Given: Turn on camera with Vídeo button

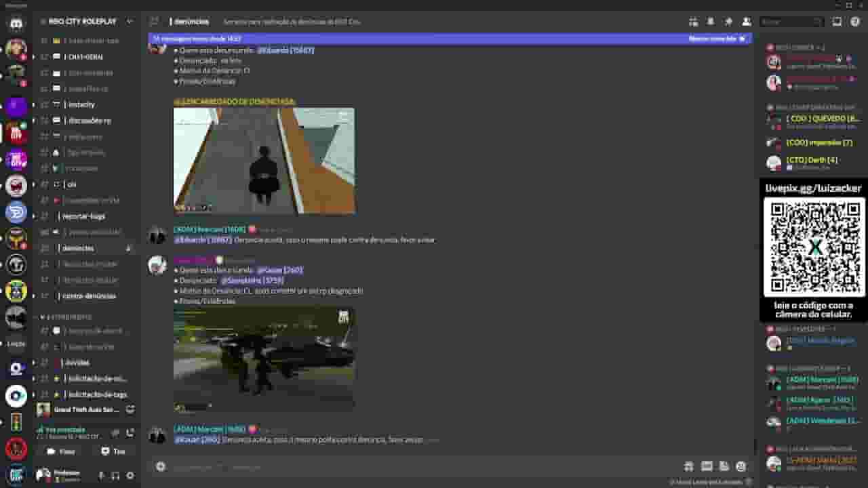Looking at the screenshot, I should [x=60, y=451].
